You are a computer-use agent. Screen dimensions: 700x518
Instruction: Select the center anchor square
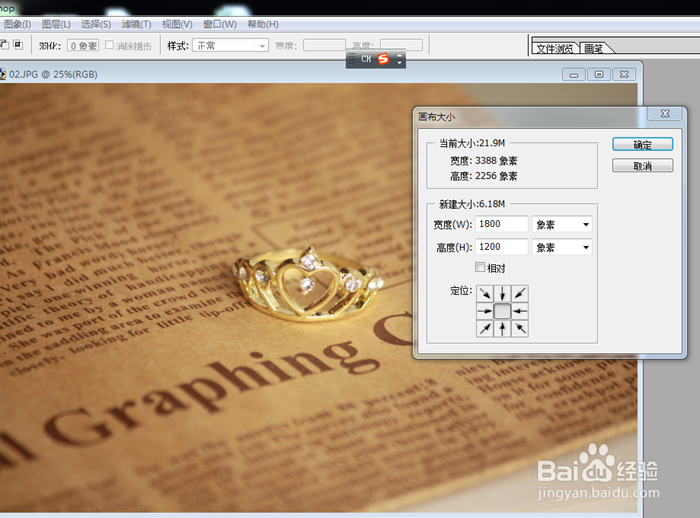[502, 311]
